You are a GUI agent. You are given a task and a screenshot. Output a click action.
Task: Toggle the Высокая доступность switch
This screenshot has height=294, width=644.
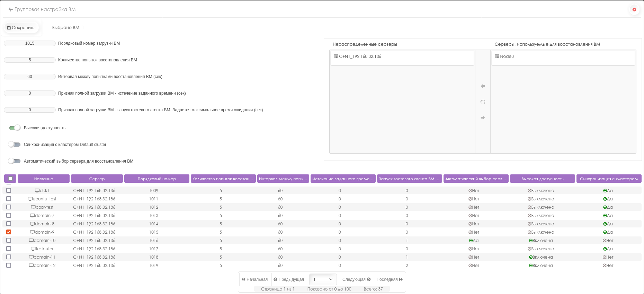tap(15, 128)
